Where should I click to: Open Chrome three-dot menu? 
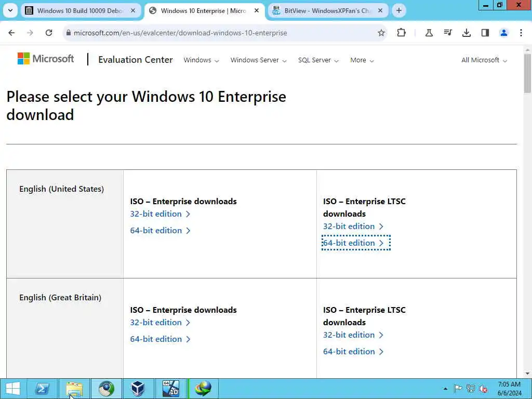point(521,33)
